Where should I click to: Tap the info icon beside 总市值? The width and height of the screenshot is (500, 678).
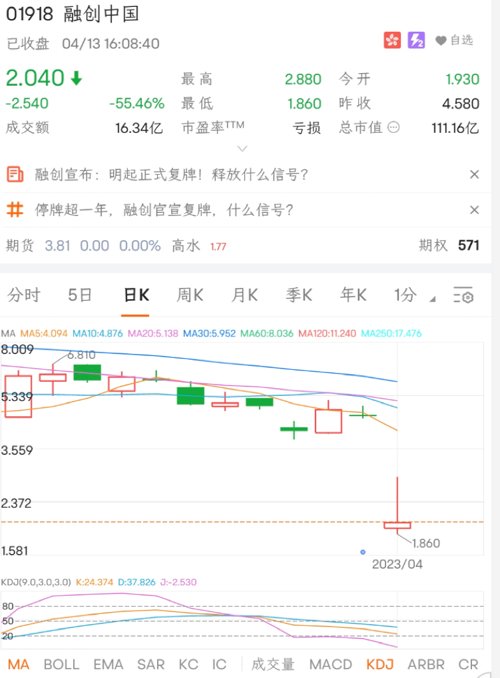point(393,127)
